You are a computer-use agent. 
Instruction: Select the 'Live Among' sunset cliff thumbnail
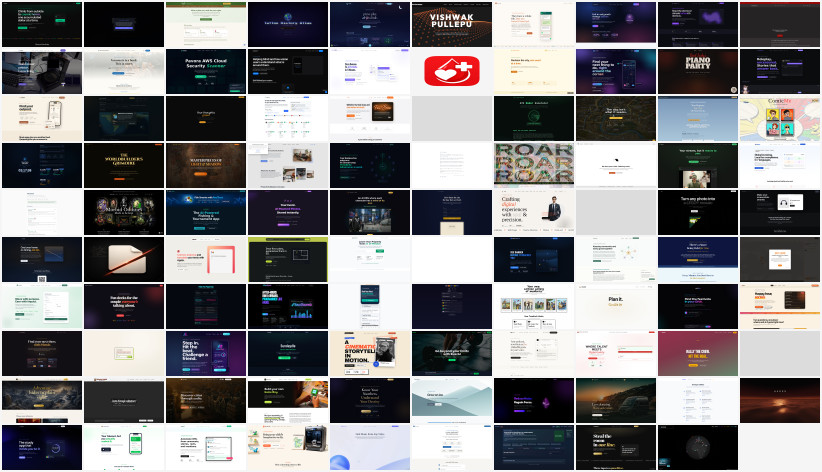point(616,401)
